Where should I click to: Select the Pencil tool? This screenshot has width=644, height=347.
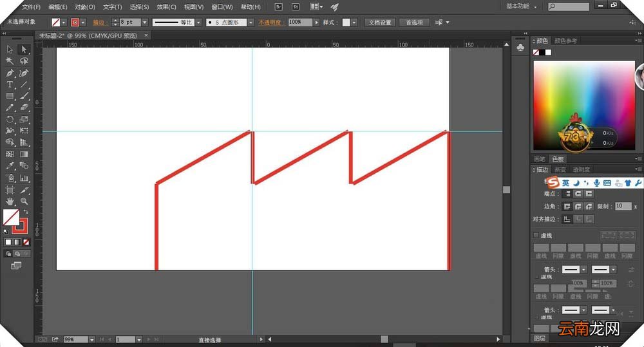point(10,108)
